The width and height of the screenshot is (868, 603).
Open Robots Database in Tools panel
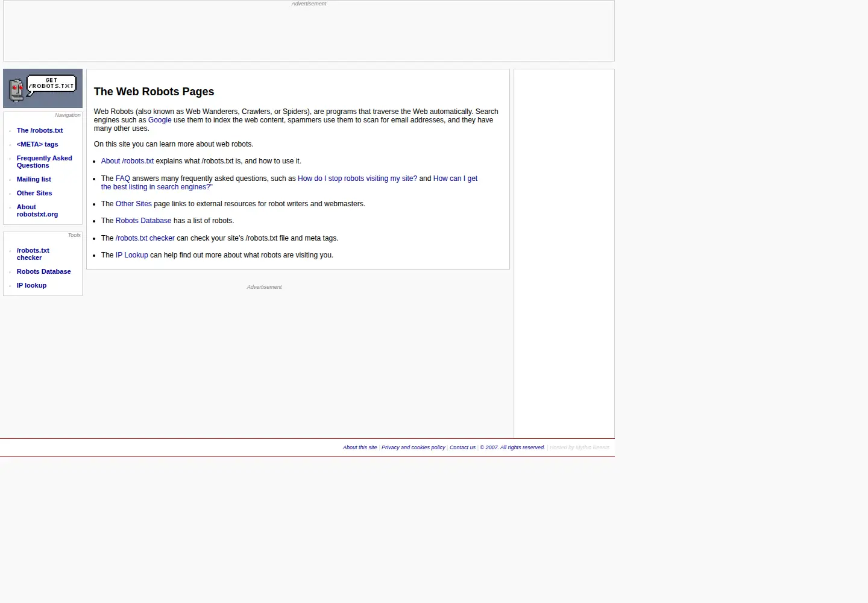(x=44, y=271)
